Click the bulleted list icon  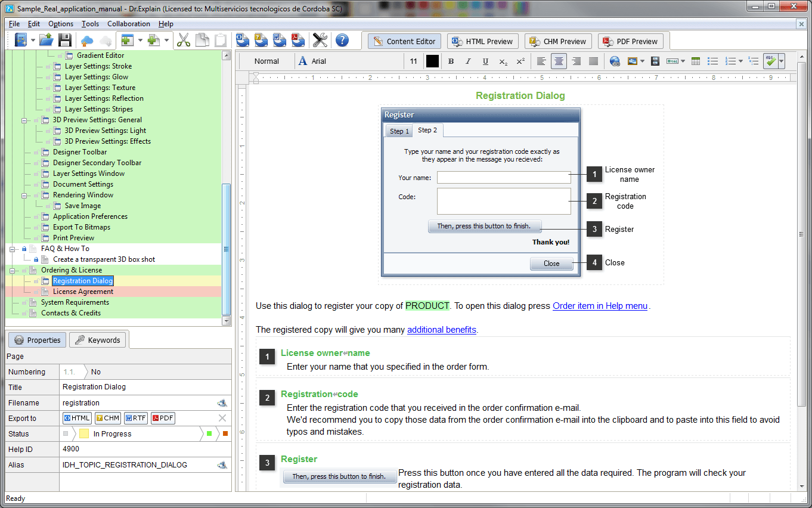712,61
